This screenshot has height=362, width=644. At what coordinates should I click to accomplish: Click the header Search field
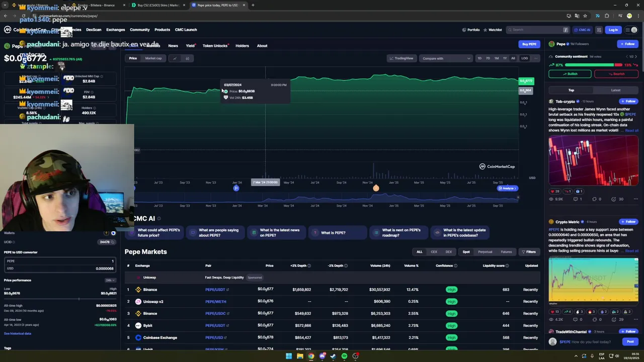coord(538,30)
